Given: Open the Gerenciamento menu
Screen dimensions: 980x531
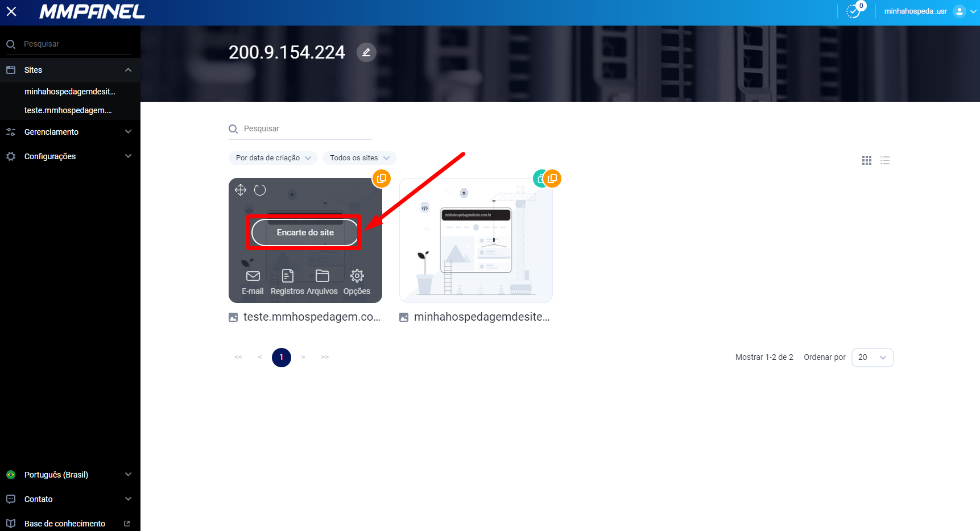Looking at the screenshot, I should (x=70, y=132).
